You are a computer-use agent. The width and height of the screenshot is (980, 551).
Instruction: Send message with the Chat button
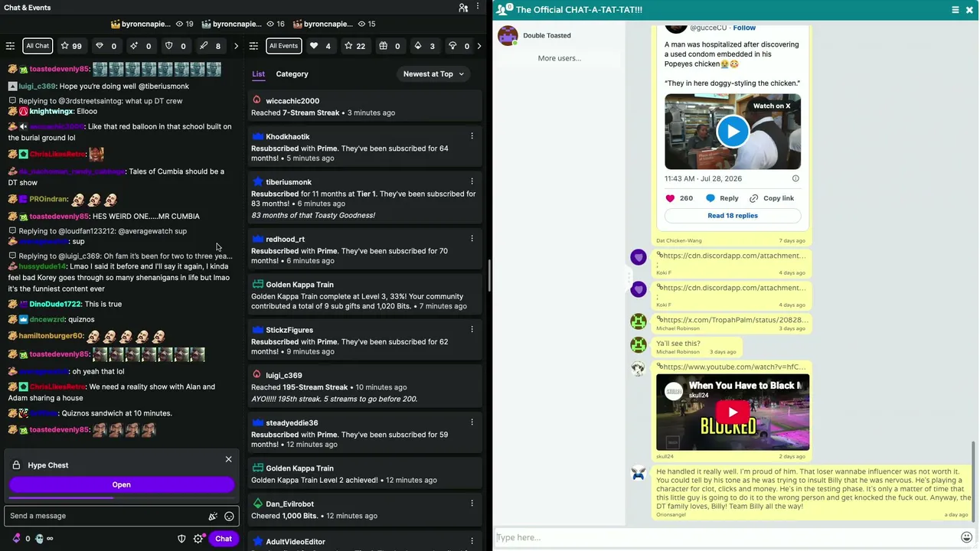[224, 539]
